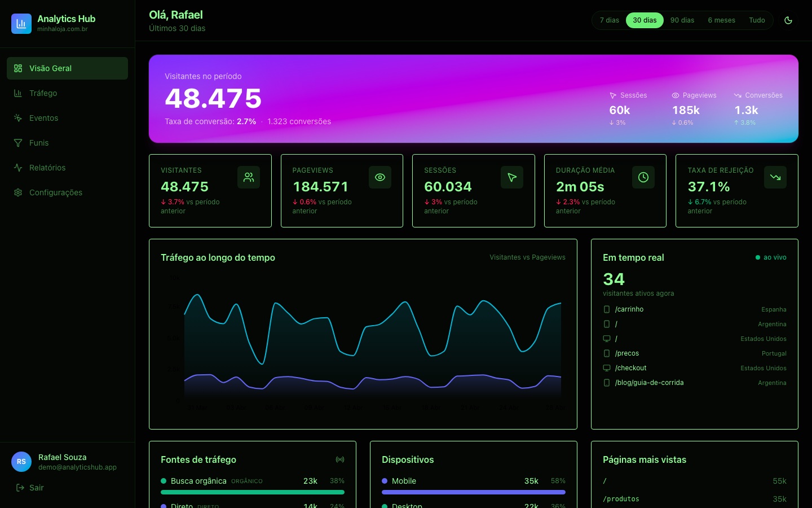
Task: Click the Analytics Hub logo icon
Action: coord(21,24)
